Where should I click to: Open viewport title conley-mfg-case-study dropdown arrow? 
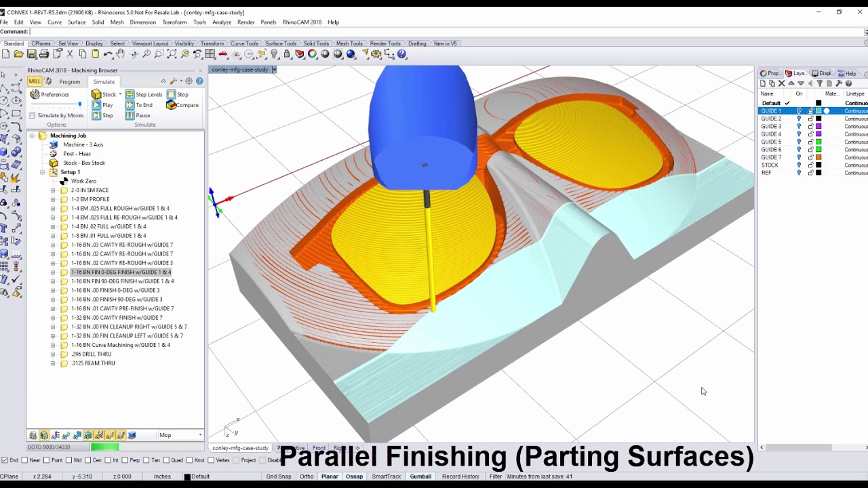pos(274,70)
